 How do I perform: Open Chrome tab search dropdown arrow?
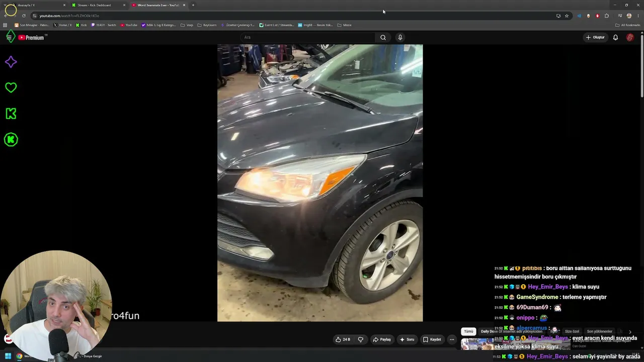pos(6,5)
